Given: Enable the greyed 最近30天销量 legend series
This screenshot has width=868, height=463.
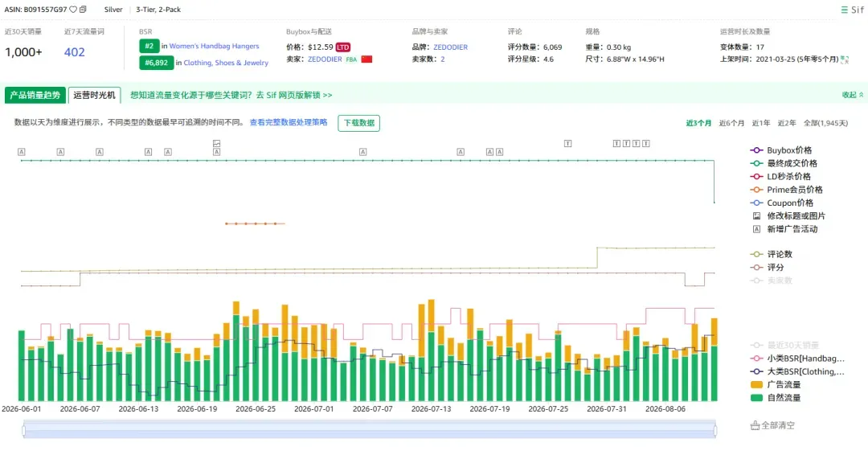Looking at the screenshot, I should (x=784, y=345).
